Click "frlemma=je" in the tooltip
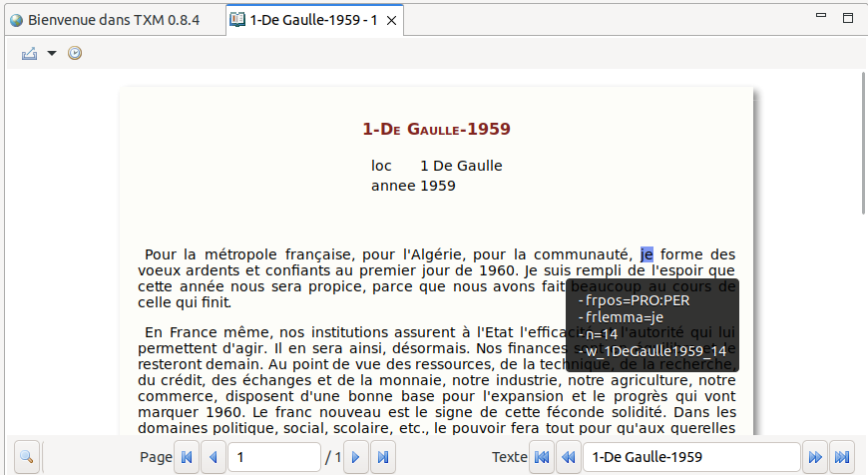The image size is (868, 475). pyautogui.click(x=624, y=317)
